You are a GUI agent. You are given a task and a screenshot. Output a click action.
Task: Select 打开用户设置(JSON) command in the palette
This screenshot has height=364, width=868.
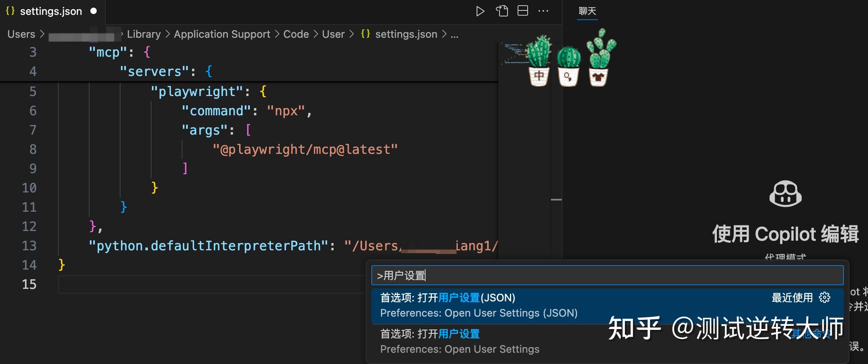[x=478, y=305]
